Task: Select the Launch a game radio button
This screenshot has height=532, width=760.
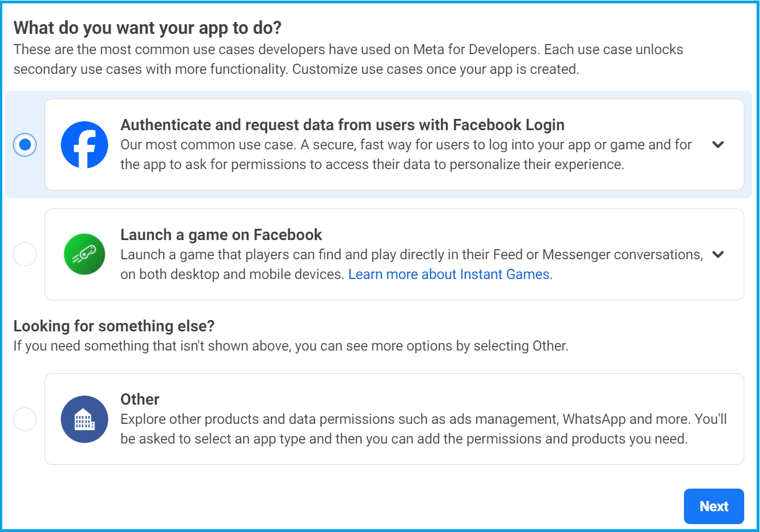Action: click(25, 254)
